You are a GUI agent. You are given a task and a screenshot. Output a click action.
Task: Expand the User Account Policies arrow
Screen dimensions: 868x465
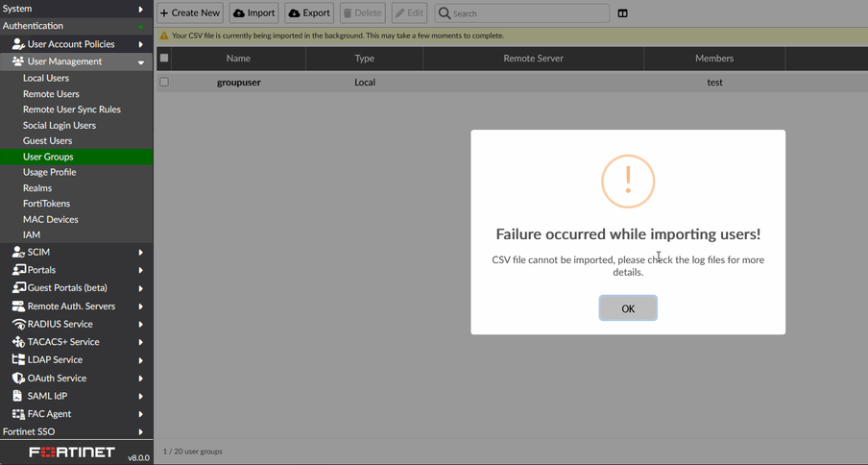[x=140, y=44]
